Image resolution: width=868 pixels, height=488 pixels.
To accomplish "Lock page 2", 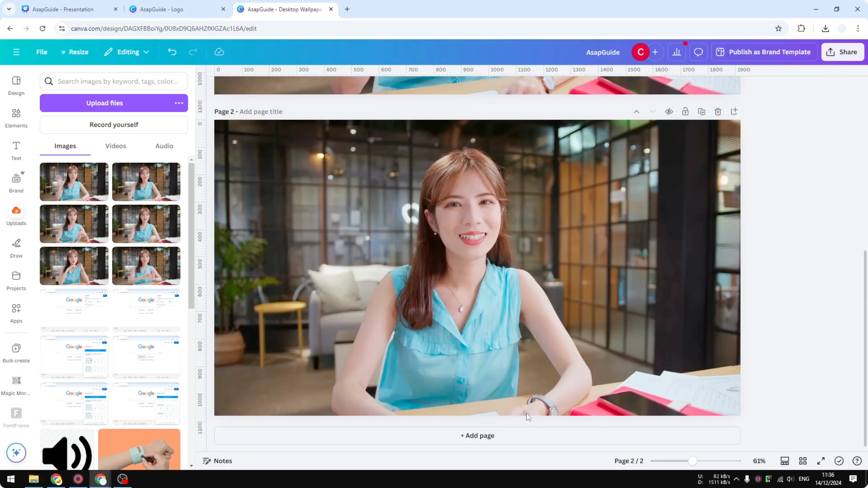I will point(685,112).
